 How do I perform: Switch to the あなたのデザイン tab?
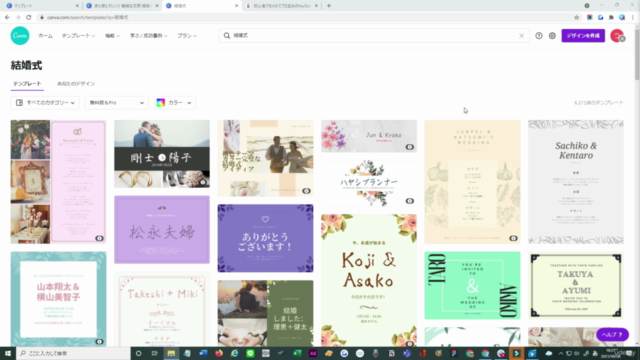pos(76,84)
